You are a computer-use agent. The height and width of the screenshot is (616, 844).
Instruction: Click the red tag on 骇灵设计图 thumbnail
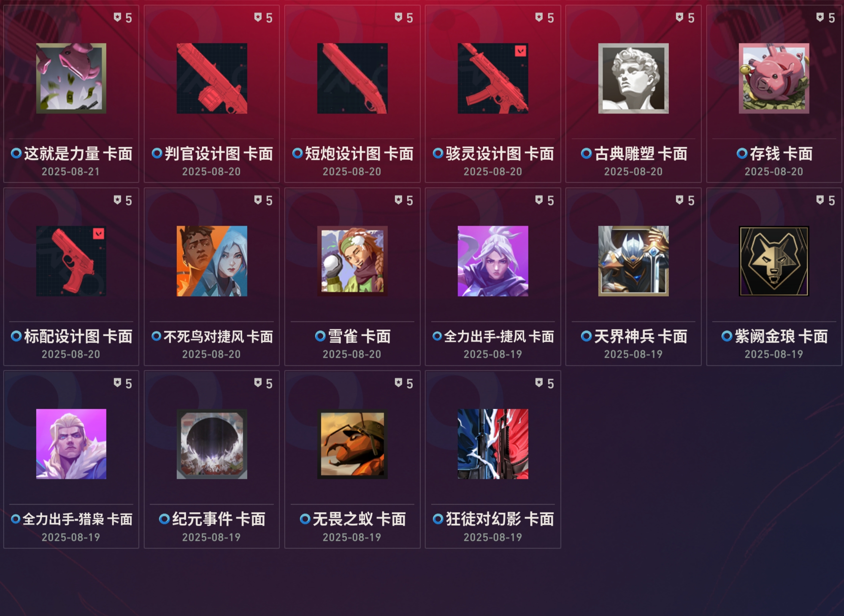(520, 51)
